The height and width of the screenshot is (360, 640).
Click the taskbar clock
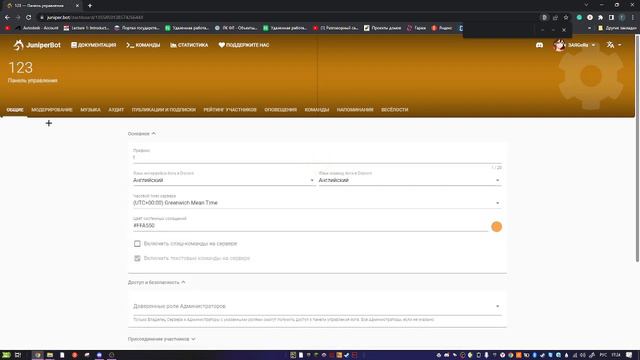(x=616, y=355)
